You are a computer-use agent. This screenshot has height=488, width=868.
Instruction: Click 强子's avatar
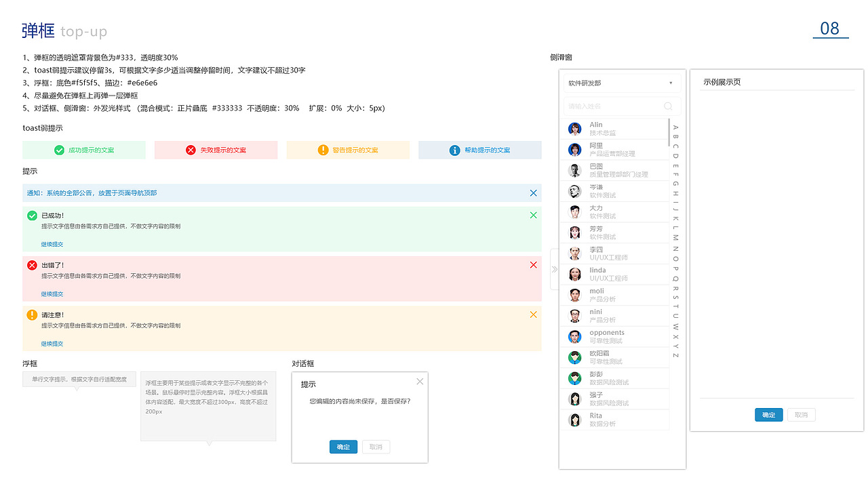pos(575,399)
